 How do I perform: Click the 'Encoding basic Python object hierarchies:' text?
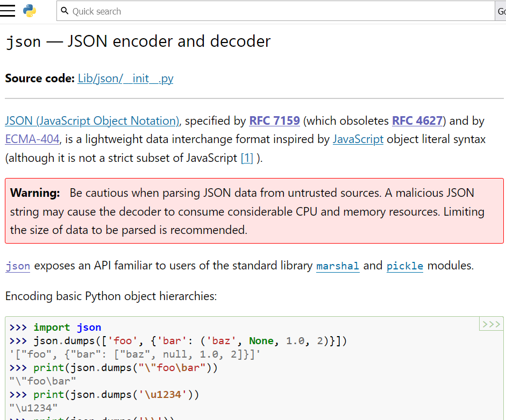click(x=111, y=296)
